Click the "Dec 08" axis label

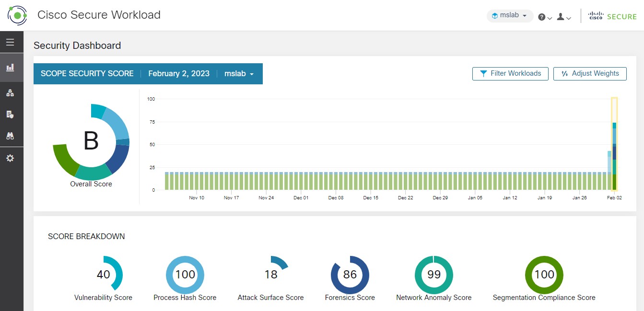click(x=336, y=197)
